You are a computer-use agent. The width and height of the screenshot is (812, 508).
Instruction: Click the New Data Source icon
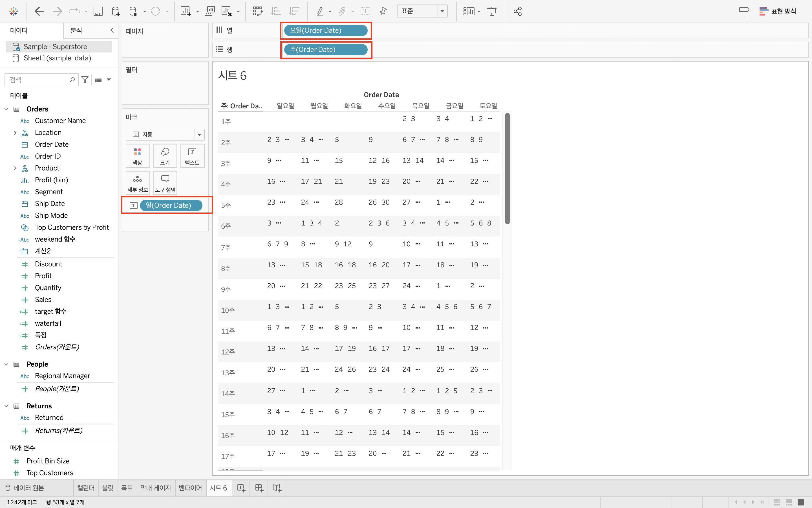tap(116, 11)
